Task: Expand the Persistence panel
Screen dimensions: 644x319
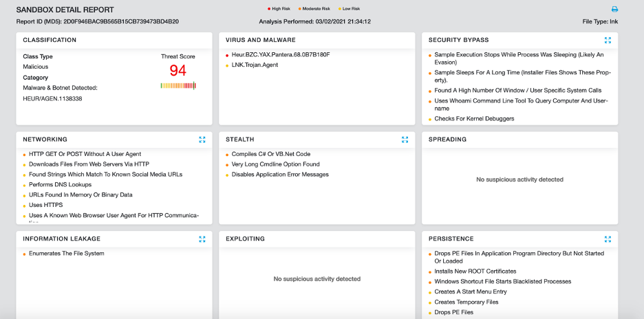Action: pos(608,239)
